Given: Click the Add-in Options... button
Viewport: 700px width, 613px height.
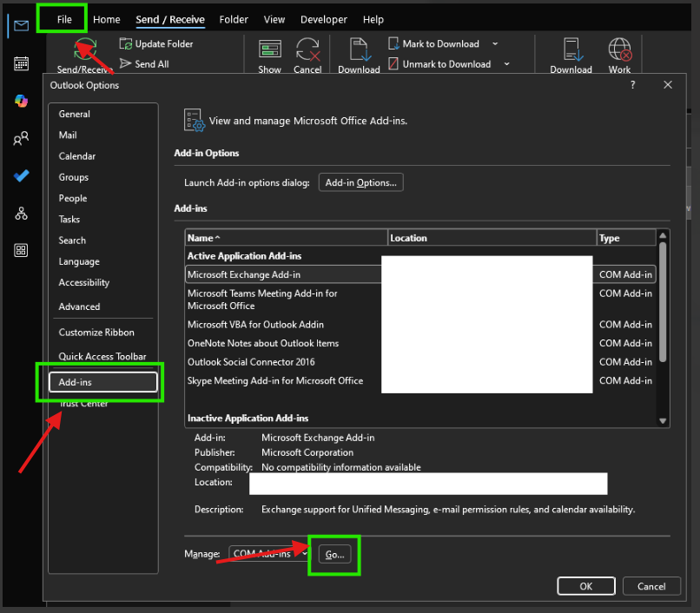Looking at the screenshot, I should (x=360, y=182).
